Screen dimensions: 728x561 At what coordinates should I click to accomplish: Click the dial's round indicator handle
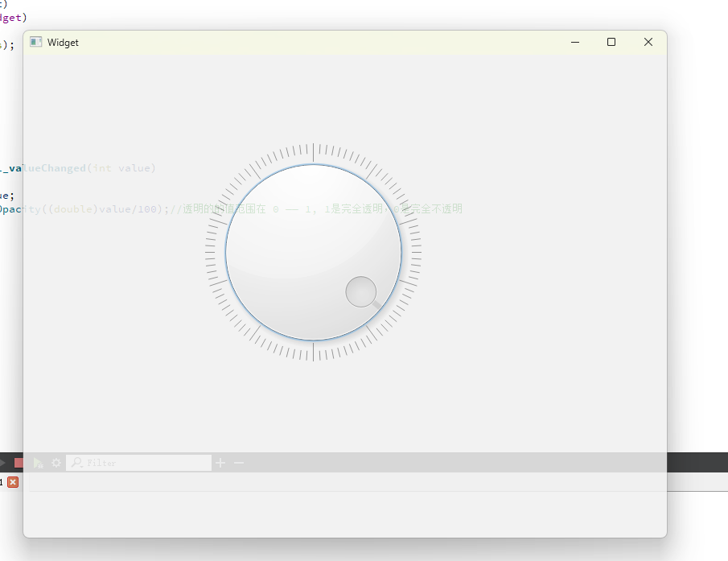[x=360, y=291]
